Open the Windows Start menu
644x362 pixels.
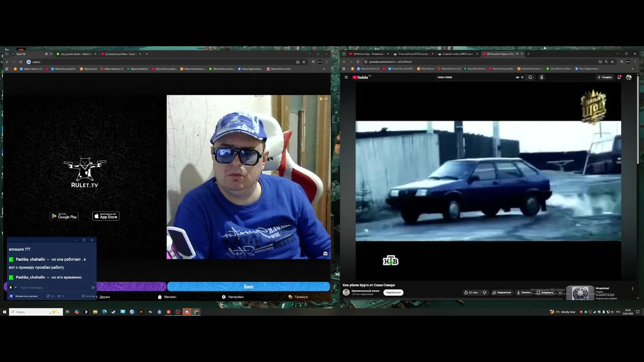(4, 312)
